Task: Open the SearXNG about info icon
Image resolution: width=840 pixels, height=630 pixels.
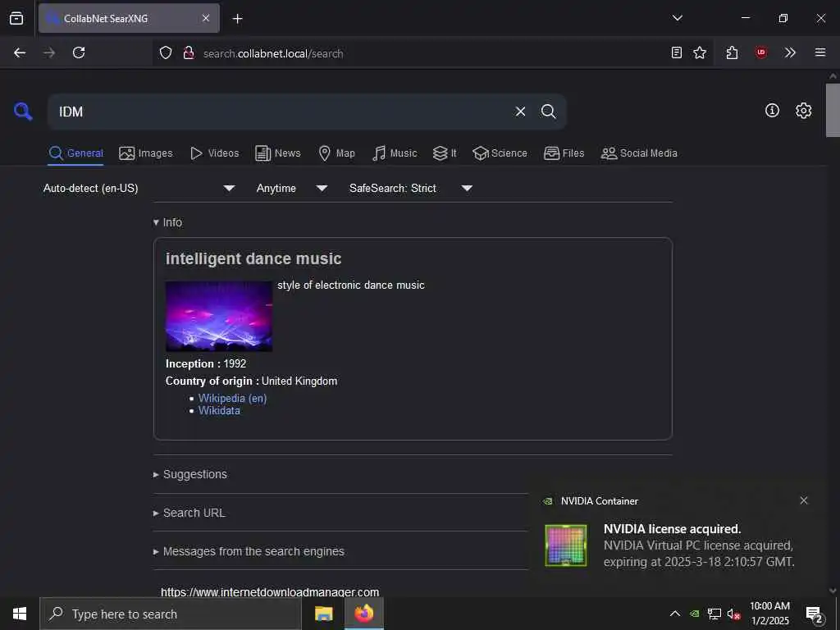Action: pyautogui.click(x=772, y=111)
